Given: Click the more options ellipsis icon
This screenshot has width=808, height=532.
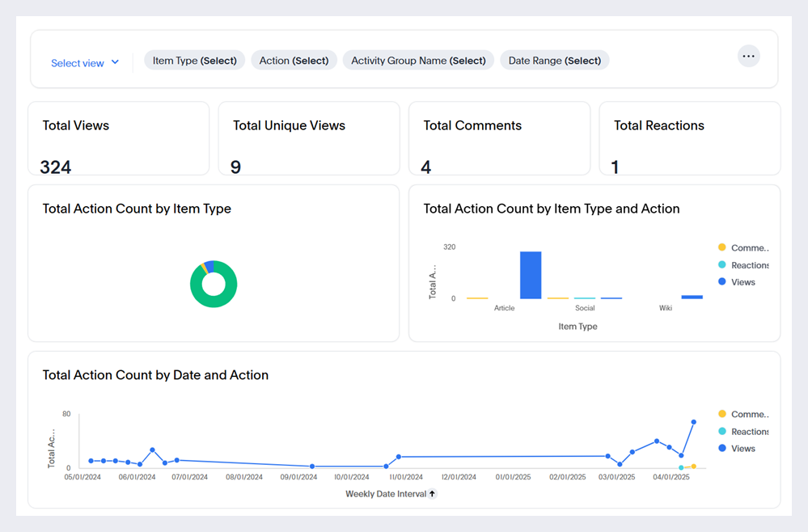Looking at the screenshot, I should pos(748,56).
